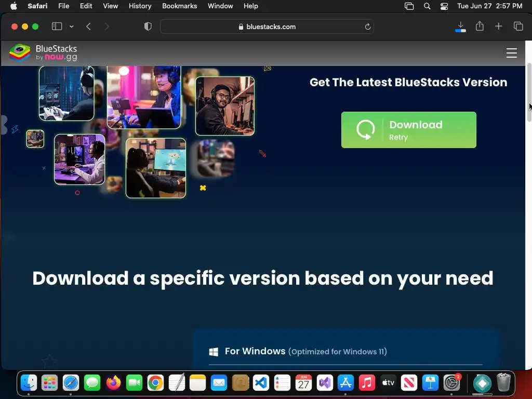Toggle the Safari sidebar
Image resolution: width=532 pixels, height=399 pixels.
tap(57, 26)
